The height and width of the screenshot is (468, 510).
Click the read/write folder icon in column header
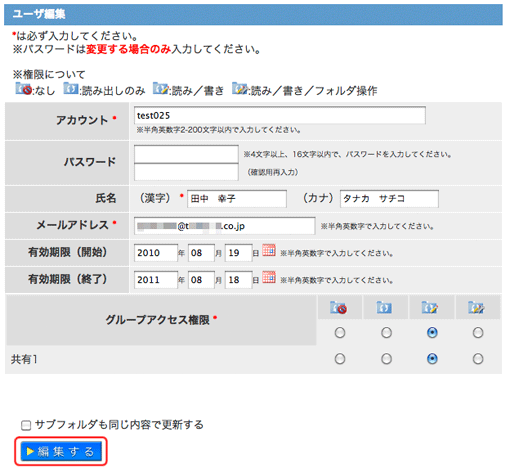pyautogui.click(x=430, y=307)
